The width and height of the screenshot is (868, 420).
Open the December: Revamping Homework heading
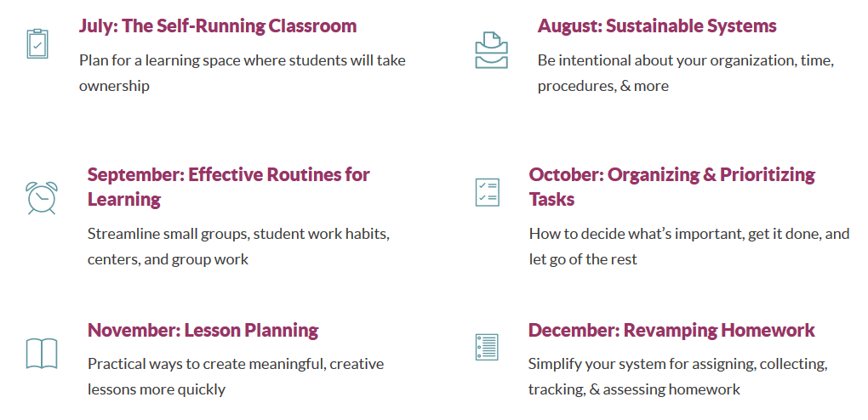[x=671, y=331]
